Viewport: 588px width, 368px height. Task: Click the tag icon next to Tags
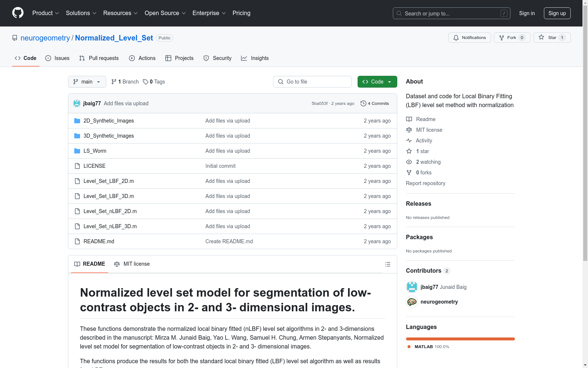pyautogui.click(x=146, y=82)
